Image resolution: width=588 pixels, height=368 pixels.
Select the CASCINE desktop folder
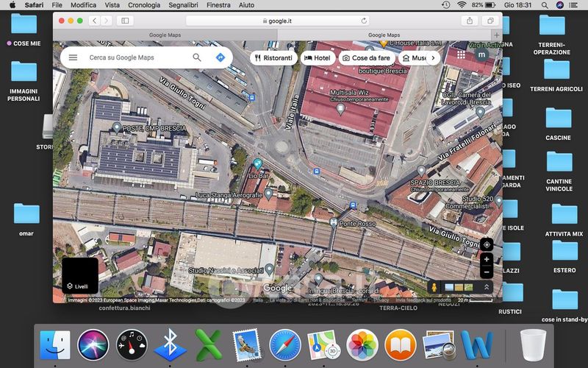tap(559, 124)
